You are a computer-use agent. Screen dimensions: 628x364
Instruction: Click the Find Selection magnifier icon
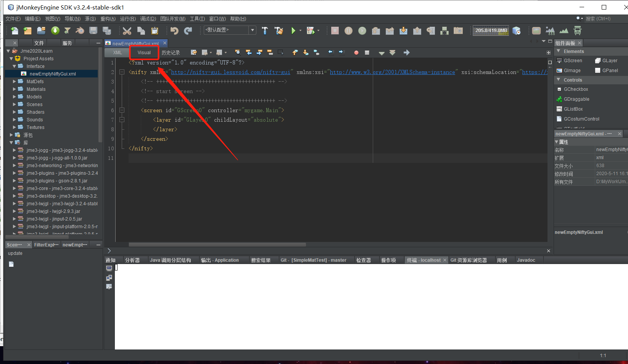(238, 52)
